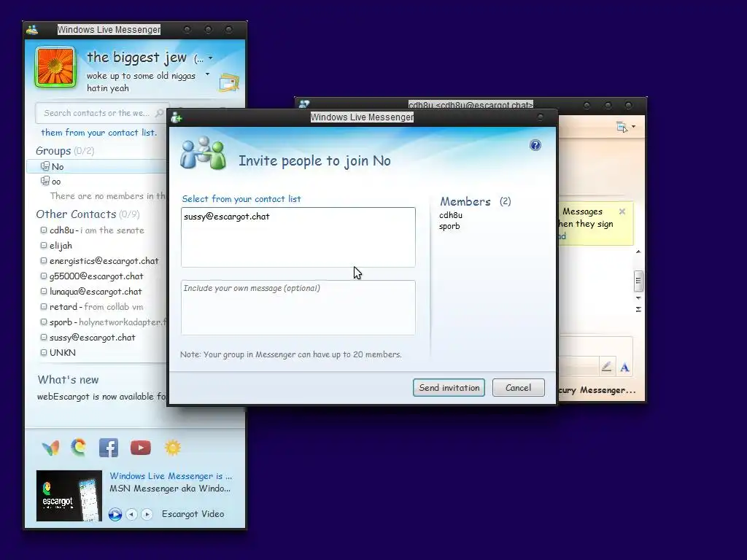
Task: Open the sun weather icon in bottom bar
Action: [x=172, y=448]
